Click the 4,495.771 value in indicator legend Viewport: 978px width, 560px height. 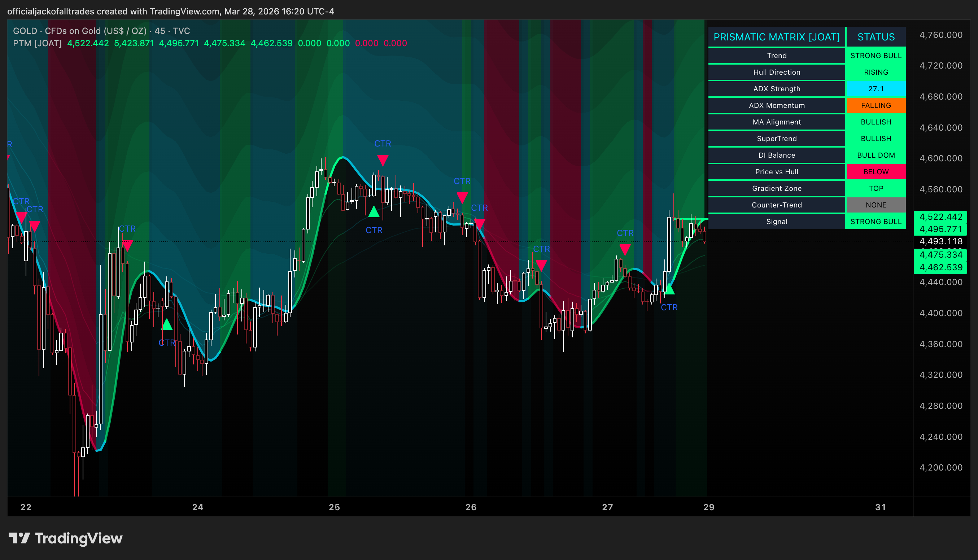(x=179, y=43)
